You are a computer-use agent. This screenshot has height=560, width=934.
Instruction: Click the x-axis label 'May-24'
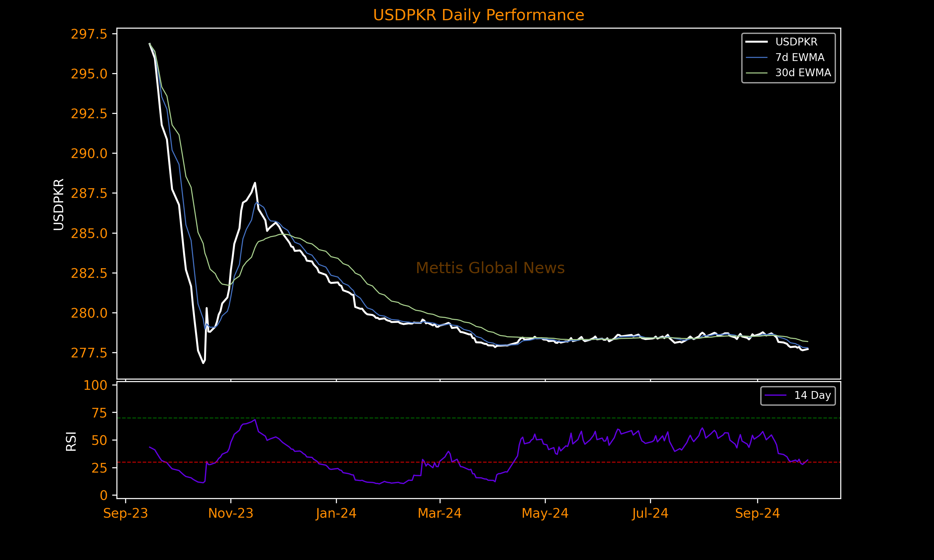click(545, 513)
